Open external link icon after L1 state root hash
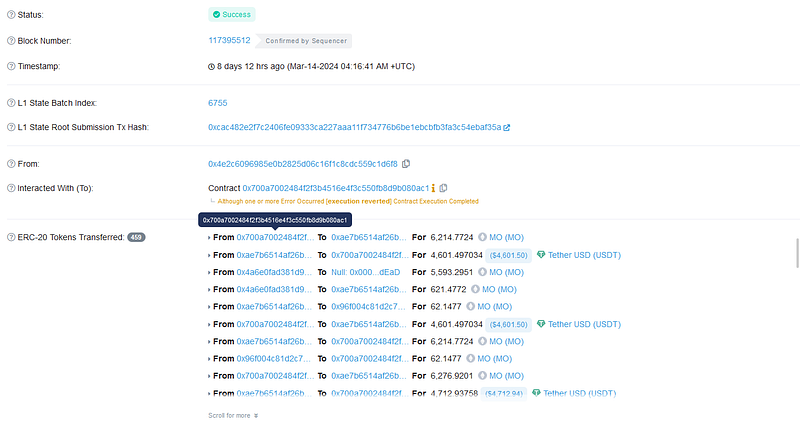This screenshot has height=430, width=800. click(x=507, y=128)
